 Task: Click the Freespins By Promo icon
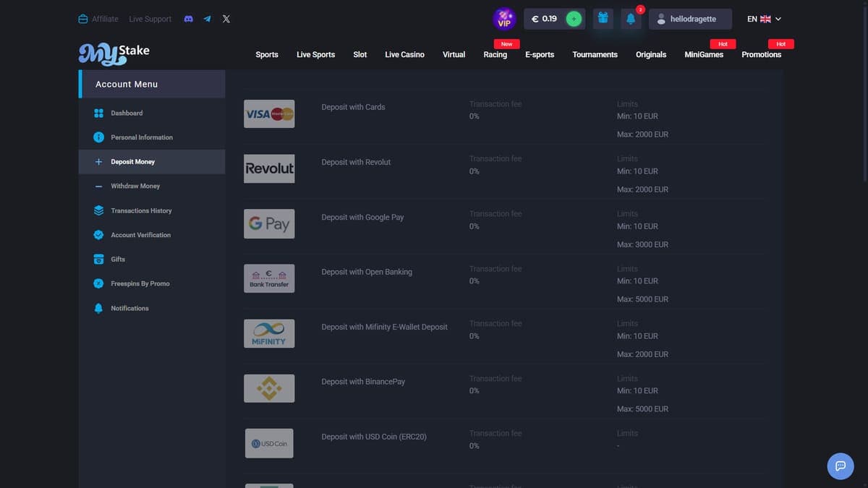pos(99,283)
